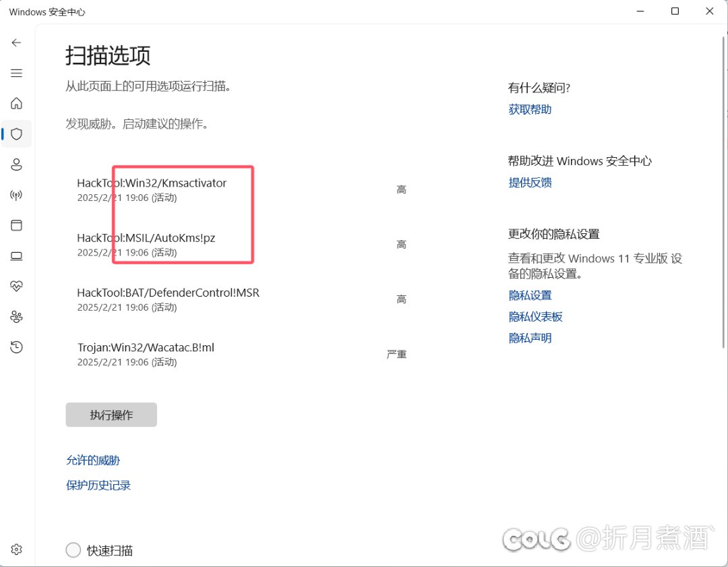This screenshot has width=728, height=567.
Task: Click the 严重 severity label of Wacatac
Action: pos(396,355)
